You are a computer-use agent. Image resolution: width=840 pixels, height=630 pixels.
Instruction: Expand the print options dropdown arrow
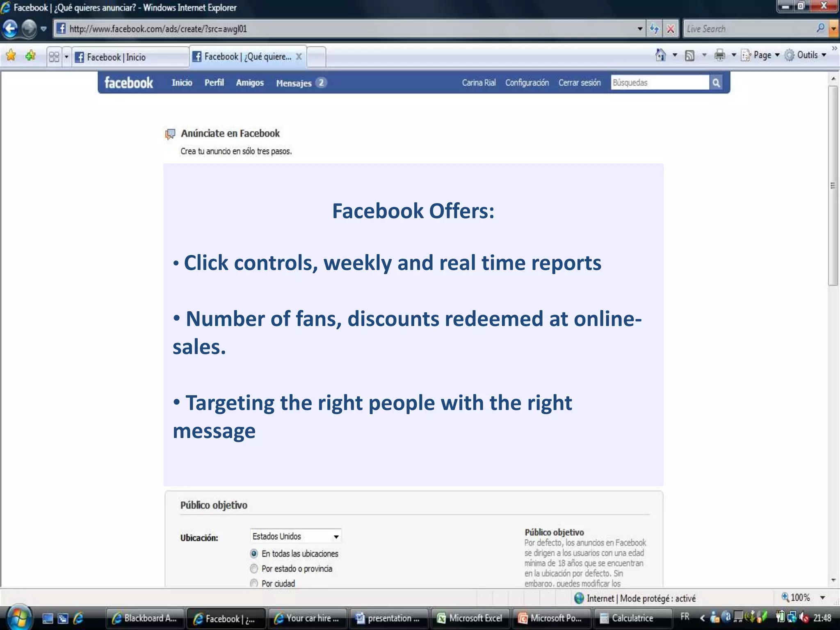point(734,55)
